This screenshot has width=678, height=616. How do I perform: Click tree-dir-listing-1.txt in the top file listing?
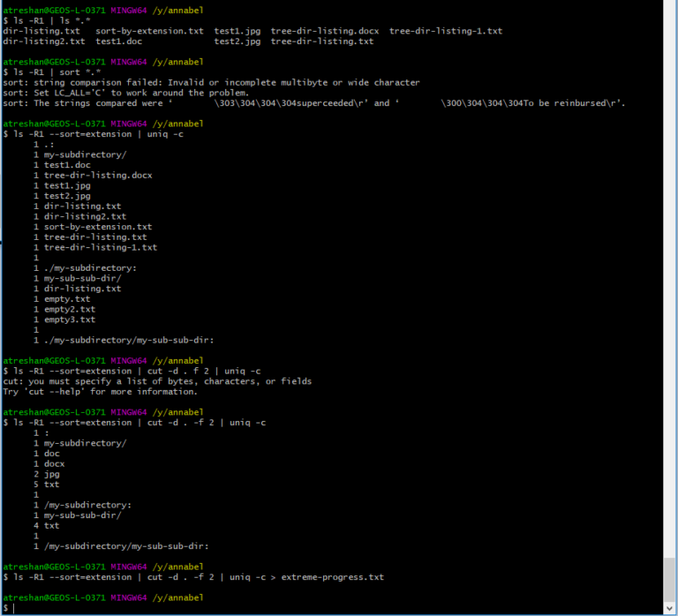tap(445, 31)
